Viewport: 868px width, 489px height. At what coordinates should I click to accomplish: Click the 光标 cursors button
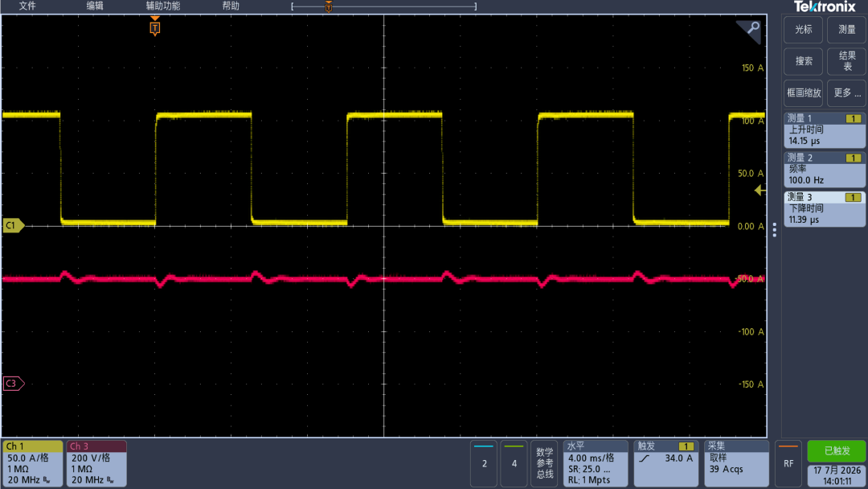(x=803, y=30)
